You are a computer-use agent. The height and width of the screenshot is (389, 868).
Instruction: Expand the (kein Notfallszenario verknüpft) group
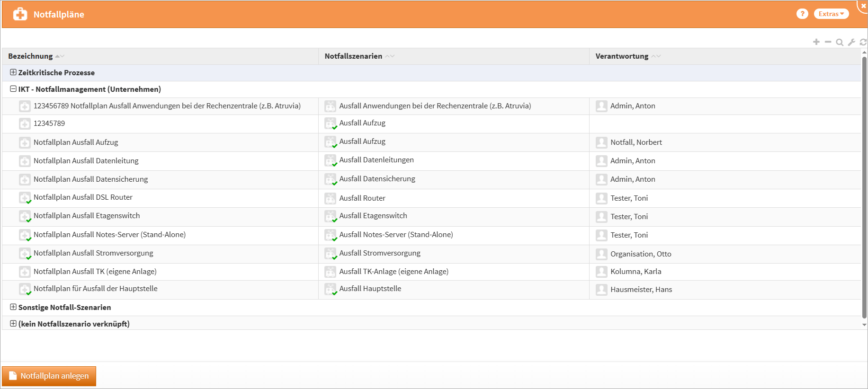click(x=13, y=324)
